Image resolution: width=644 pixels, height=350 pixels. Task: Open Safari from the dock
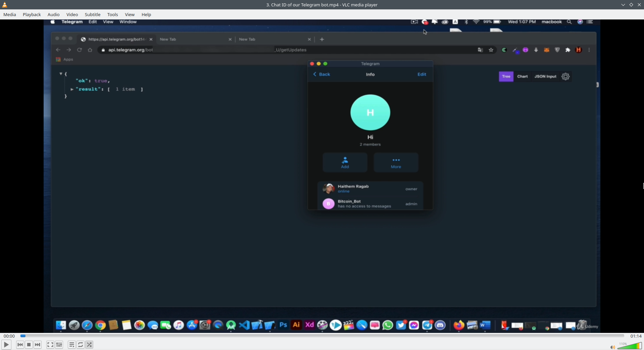pyautogui.click(x=87, y=325)
